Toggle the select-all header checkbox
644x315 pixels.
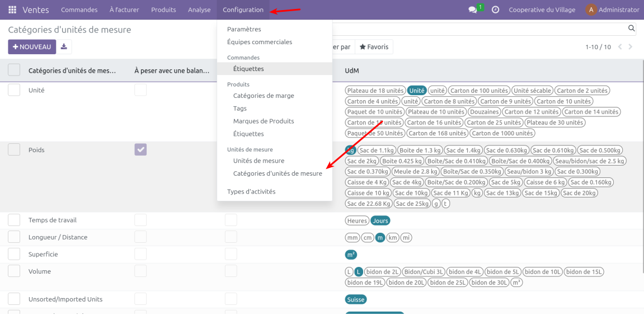click(14, 70)
